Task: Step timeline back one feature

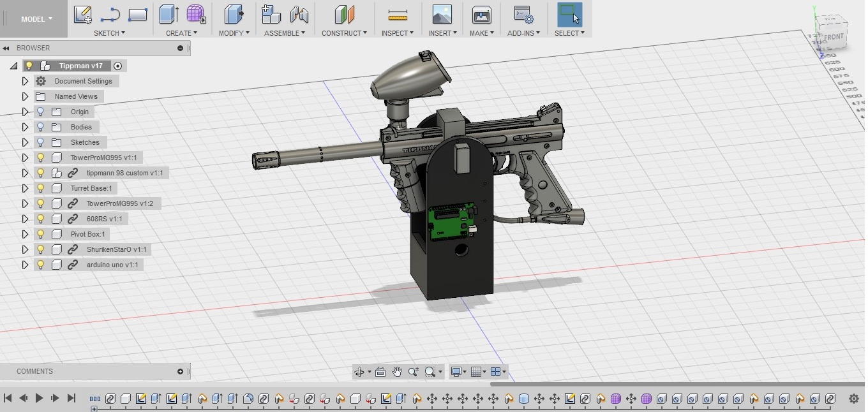Action: (23, 398)
